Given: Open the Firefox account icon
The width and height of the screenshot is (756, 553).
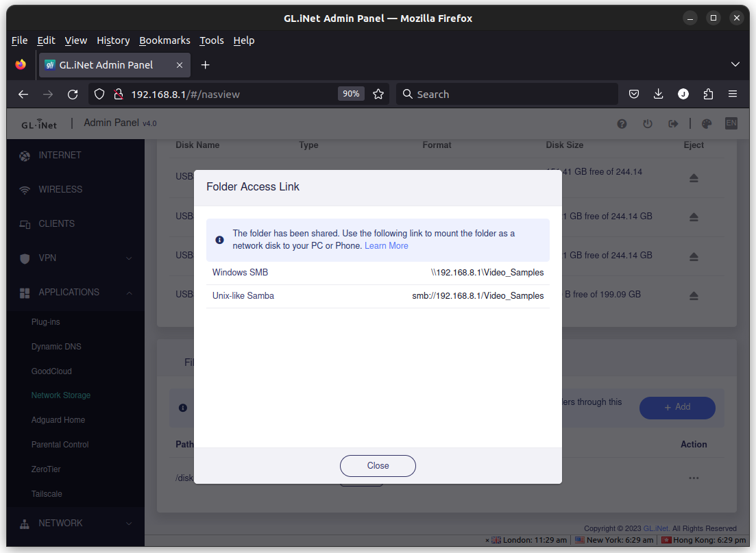Looking at the screenshot, I should (x=683, y=95).
